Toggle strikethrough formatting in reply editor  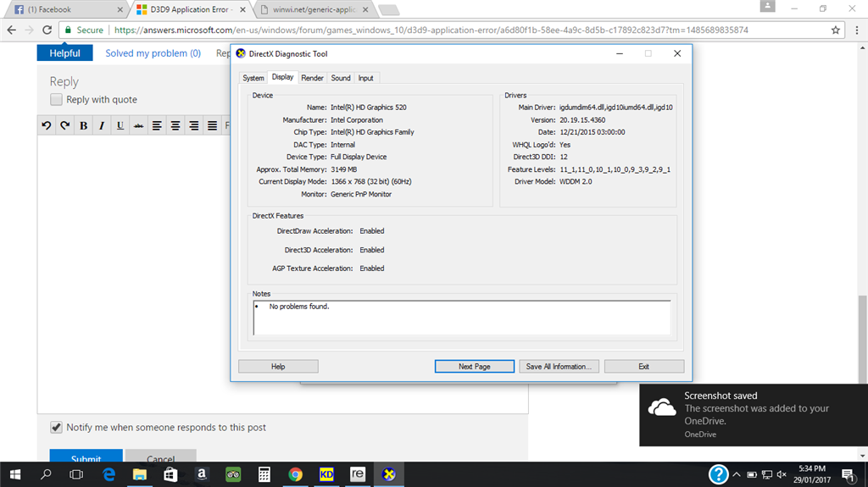click(x=138, y=125)
